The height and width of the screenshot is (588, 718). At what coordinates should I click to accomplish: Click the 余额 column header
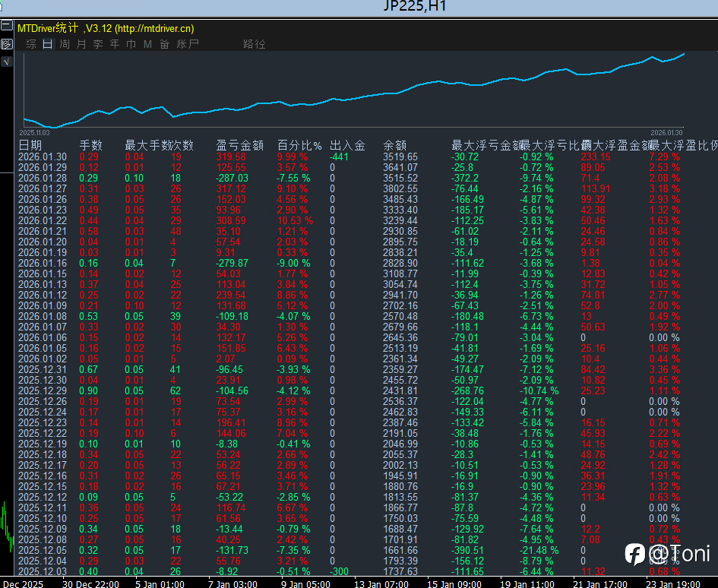pyautogui.click(x=395, y=146)
